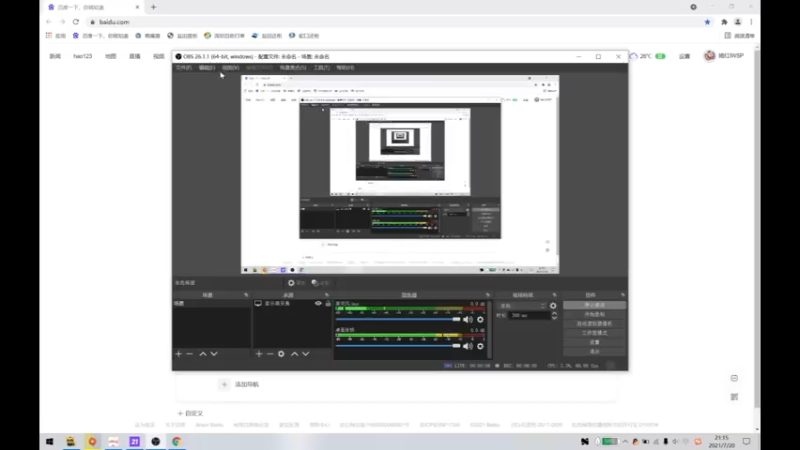Remove selected source with the minus icon
800x450 pixels.
click(x=270, y=354)
